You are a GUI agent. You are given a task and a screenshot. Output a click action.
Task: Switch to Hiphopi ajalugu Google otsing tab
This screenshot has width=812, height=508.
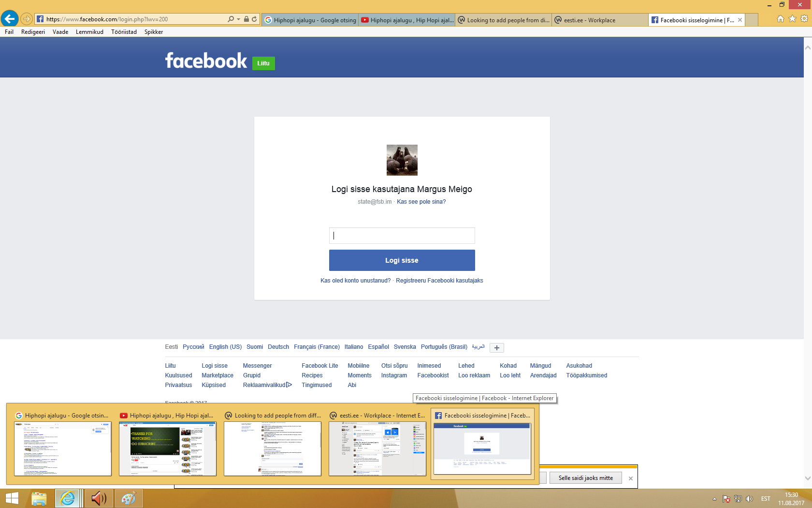coord(310,20)
